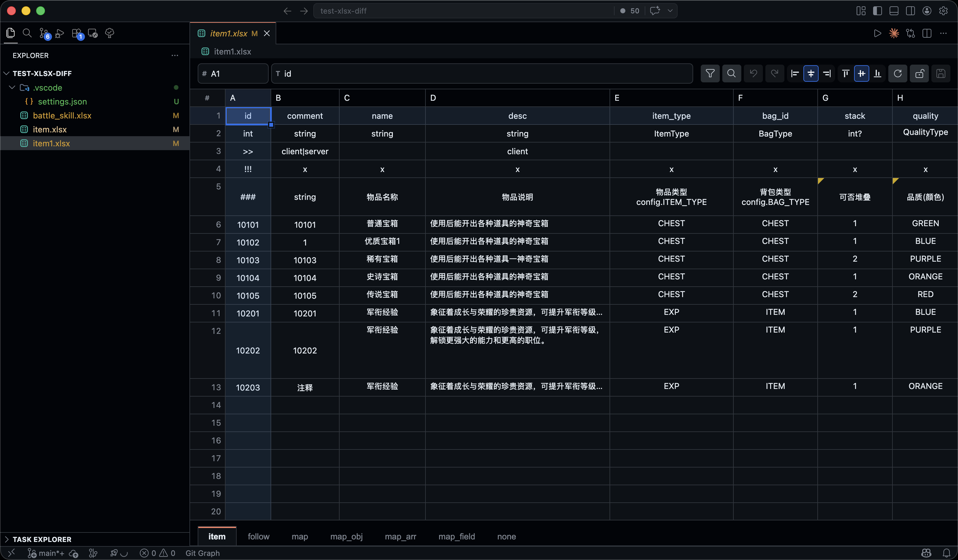
Task: Open spreadsheet search magnifier button
Action: [x=731, y=73]
